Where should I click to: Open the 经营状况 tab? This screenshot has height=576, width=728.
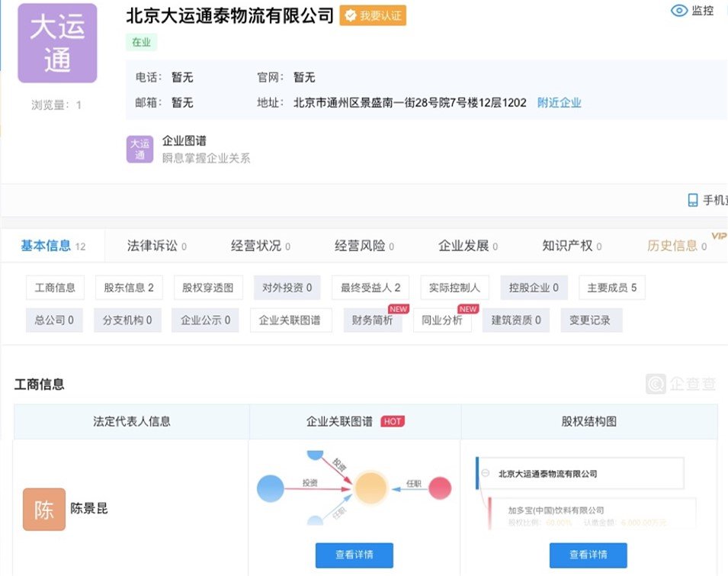click(261, 246)
